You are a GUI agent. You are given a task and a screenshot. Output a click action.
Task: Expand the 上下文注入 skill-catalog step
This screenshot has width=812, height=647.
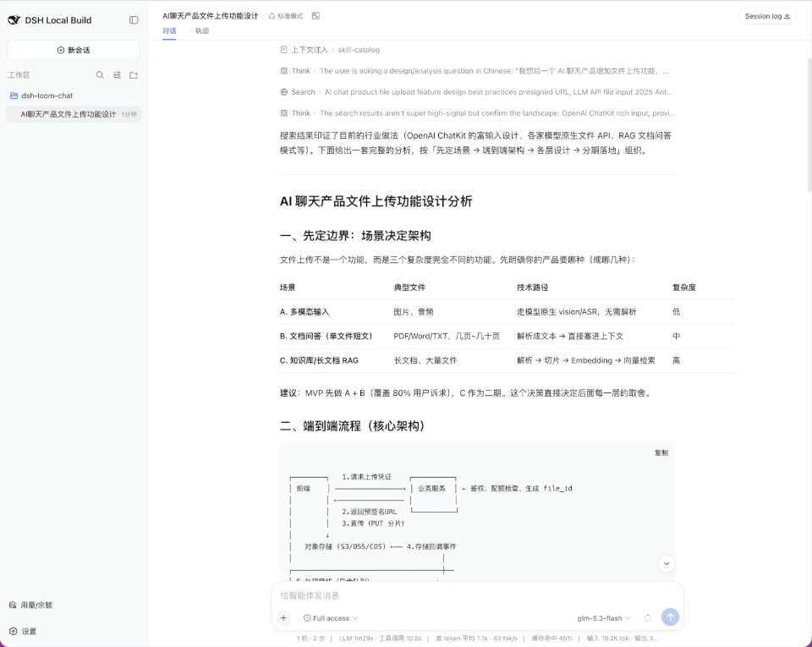tap(330, 50)
